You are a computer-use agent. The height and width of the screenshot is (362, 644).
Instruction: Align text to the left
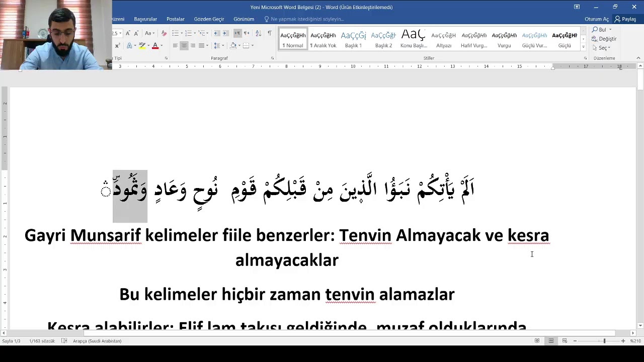175,46
